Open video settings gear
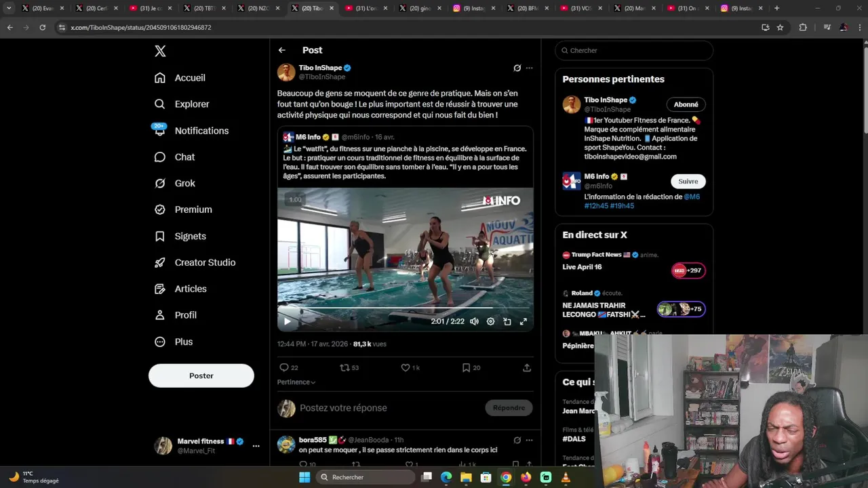 pyautogui.click(x=491, y=322)
